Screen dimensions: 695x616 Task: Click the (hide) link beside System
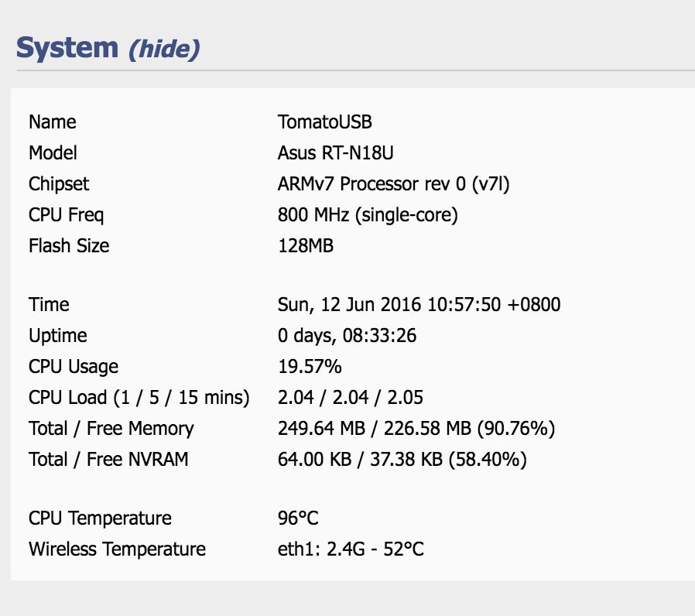(164, 49)
